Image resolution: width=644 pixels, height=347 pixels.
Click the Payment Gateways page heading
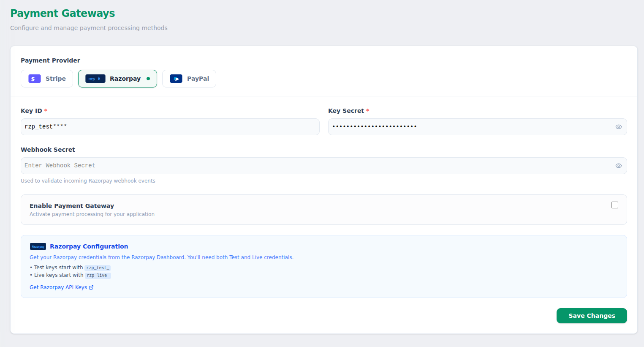coord(62,14)
